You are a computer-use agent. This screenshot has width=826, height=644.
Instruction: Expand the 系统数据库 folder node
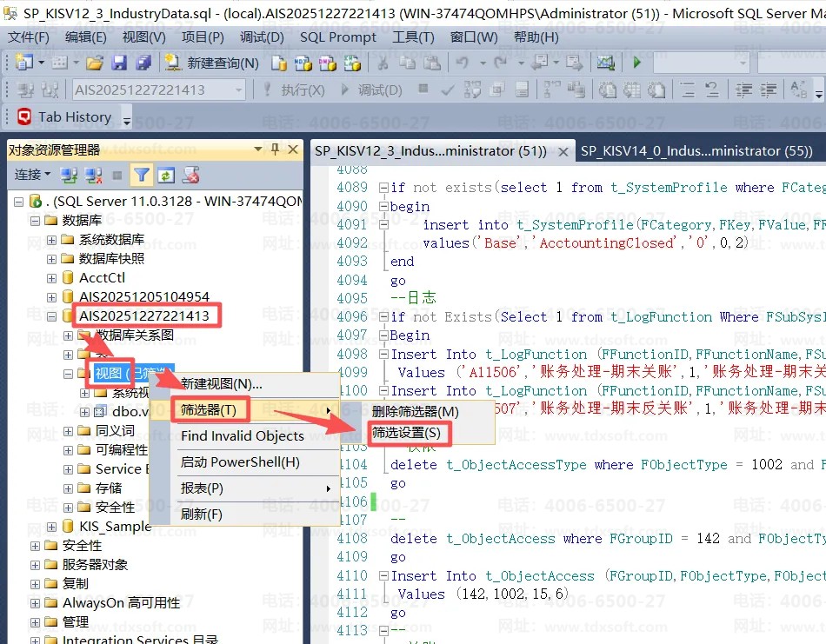[x=52, y=240]
